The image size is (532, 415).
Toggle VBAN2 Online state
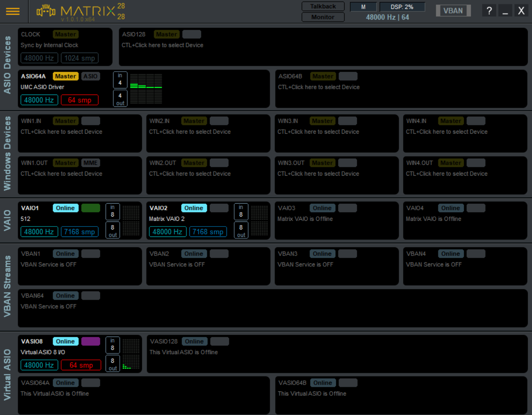coord(194,254)
